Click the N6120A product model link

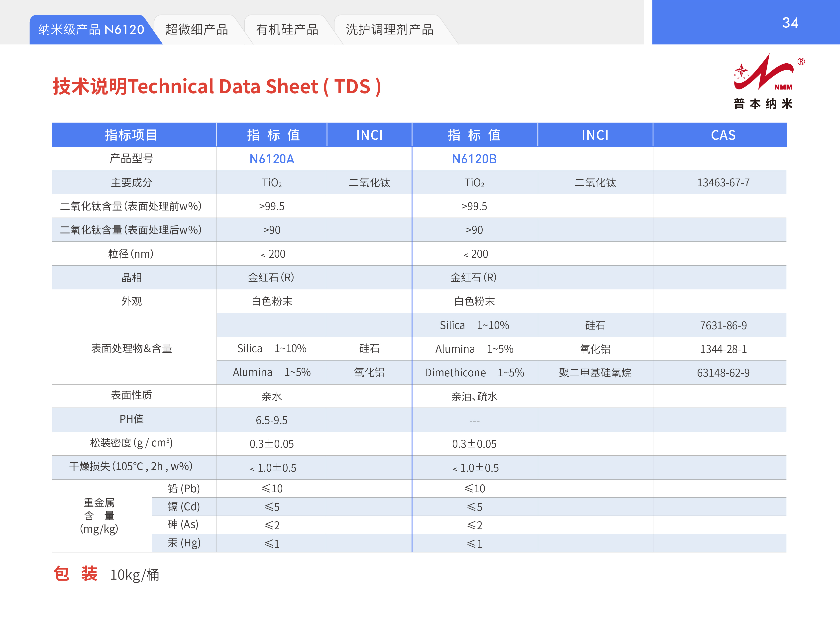click(x=272, y=159)
